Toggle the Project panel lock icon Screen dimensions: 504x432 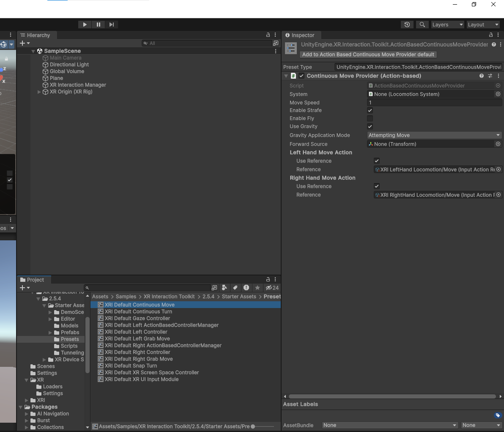coord(268,279)
